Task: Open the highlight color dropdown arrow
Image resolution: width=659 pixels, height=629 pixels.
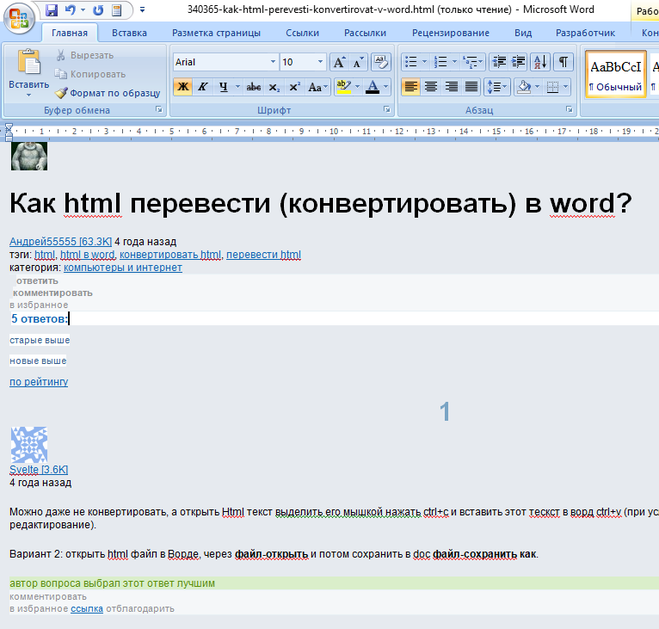Action: (x=357, y=87)
